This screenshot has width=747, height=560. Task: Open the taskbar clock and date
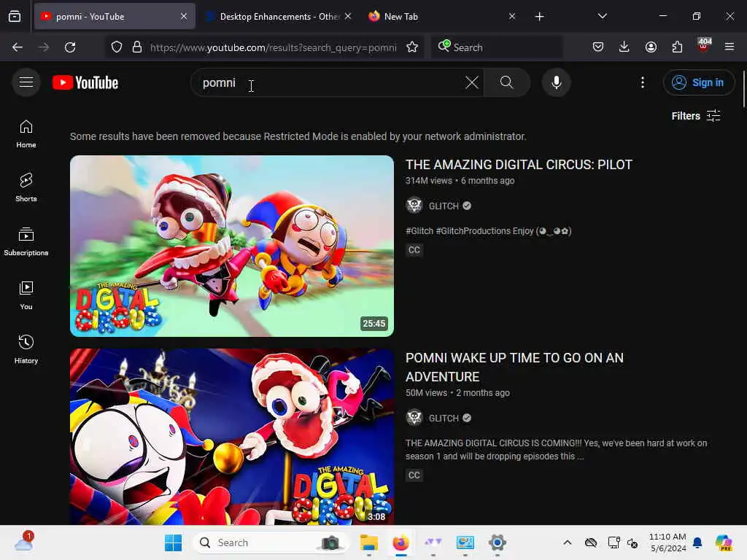point(668,542)
